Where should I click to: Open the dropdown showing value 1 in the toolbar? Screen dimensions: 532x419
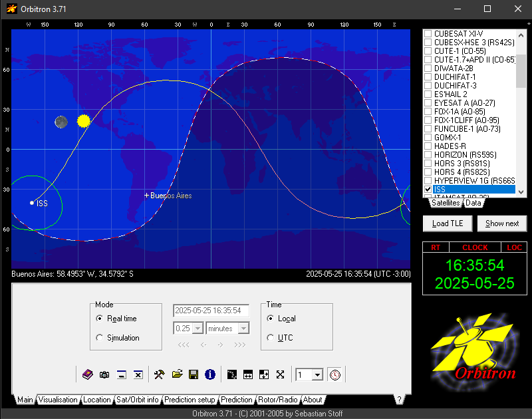click(317, 375)
